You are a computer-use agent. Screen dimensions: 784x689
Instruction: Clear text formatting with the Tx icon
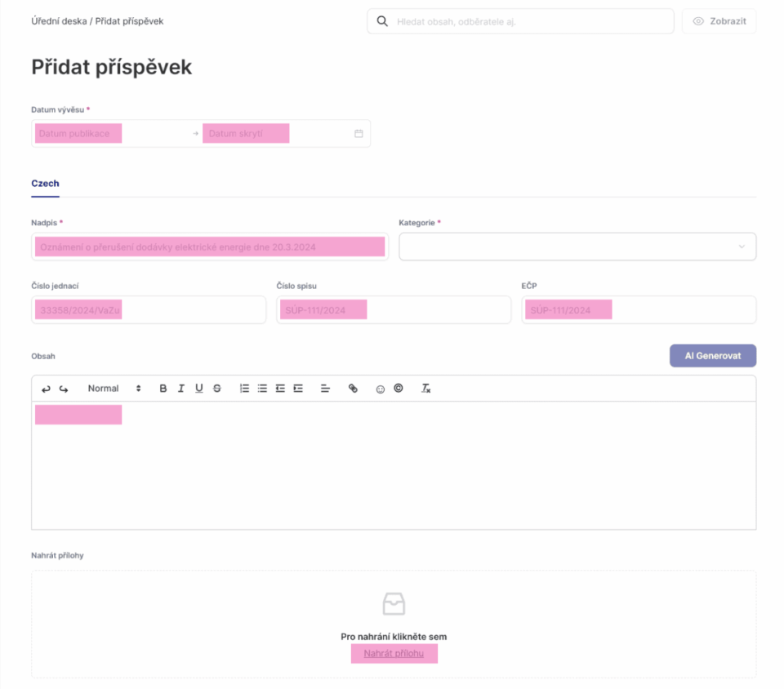coord(425,389)
